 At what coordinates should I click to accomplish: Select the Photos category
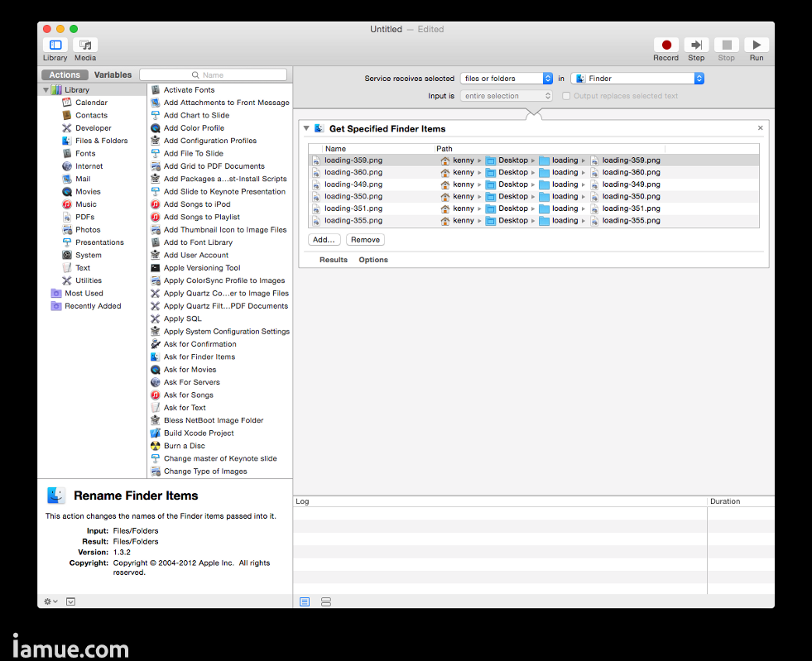[88, 229]
